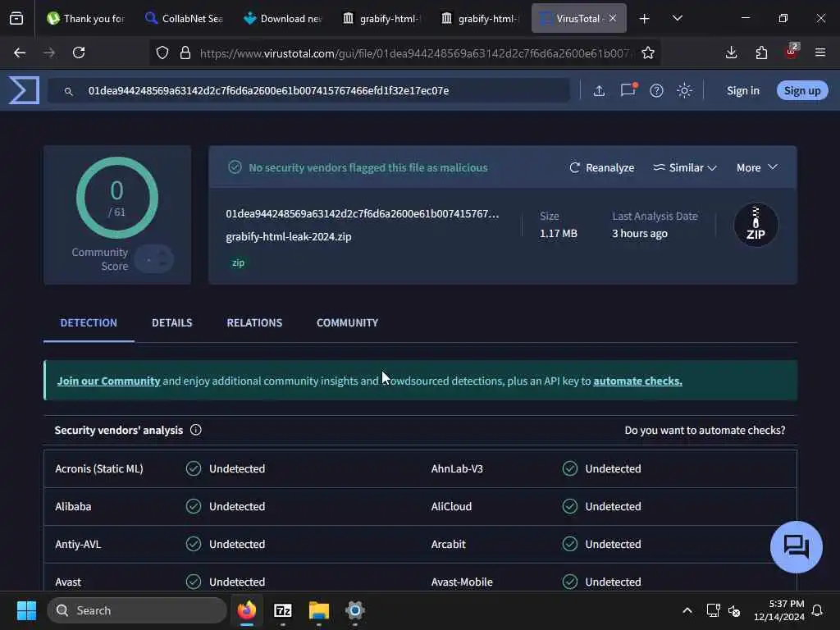Click the zip tag label
840x630 pixels.
(x=238, y=262)
